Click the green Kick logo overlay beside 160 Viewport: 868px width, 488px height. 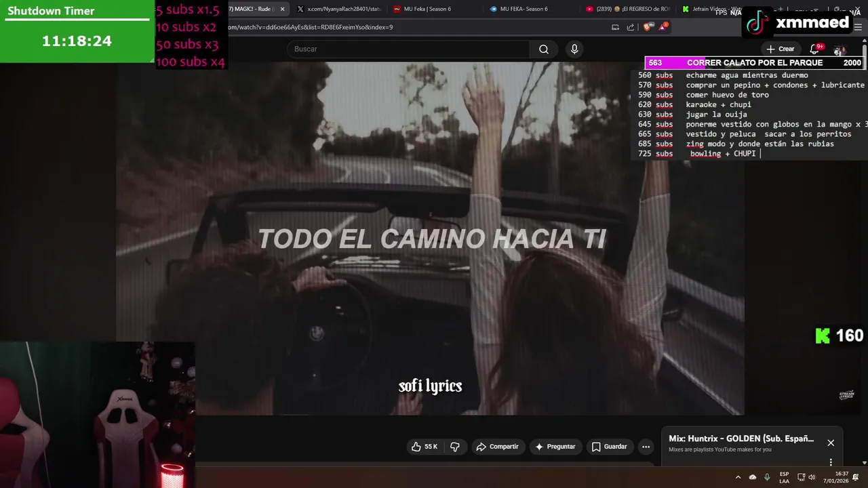(823, 335)
